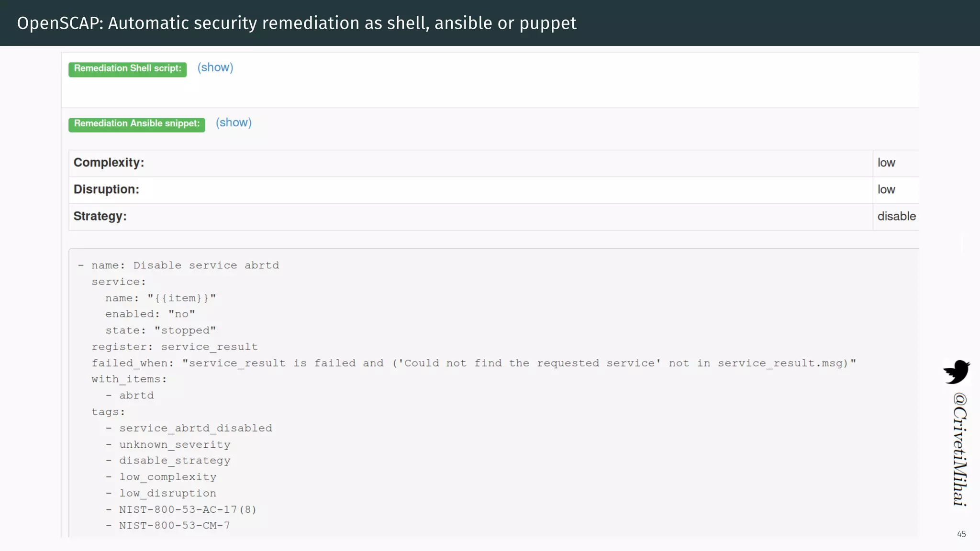980x551 pixels.
Task: Click the Twitter bird icon
Action: [957, 372]
